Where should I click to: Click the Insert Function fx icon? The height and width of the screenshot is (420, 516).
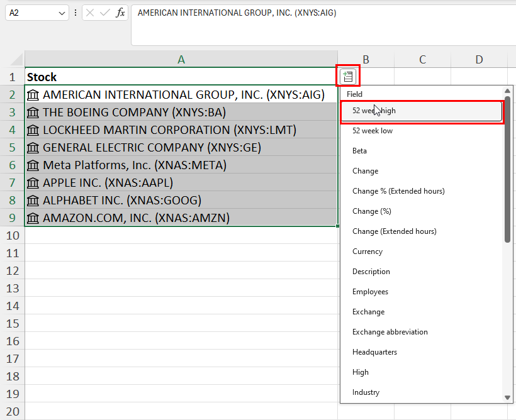pyautogui.click(x=120, y=13)
